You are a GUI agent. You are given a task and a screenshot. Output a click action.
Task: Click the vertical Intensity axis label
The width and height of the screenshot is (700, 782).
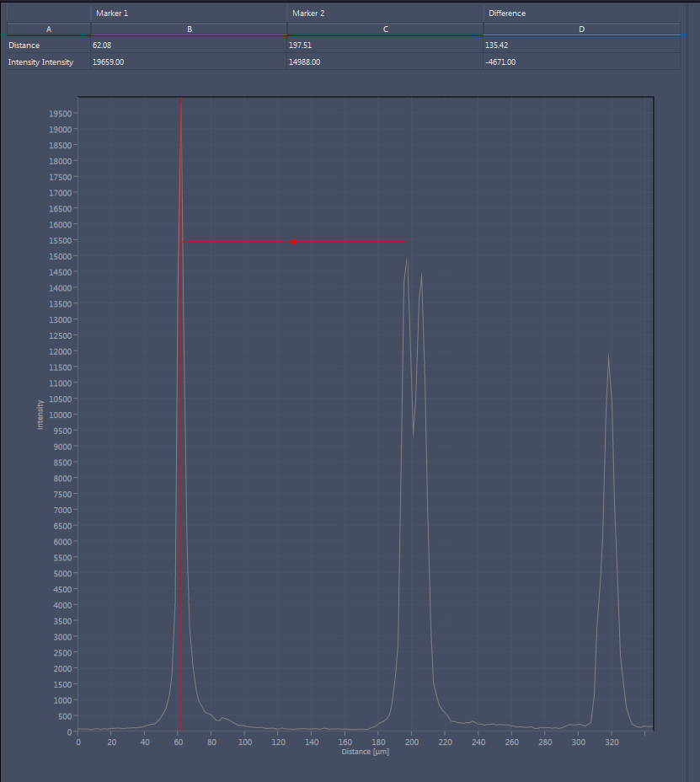pos(40,415)
